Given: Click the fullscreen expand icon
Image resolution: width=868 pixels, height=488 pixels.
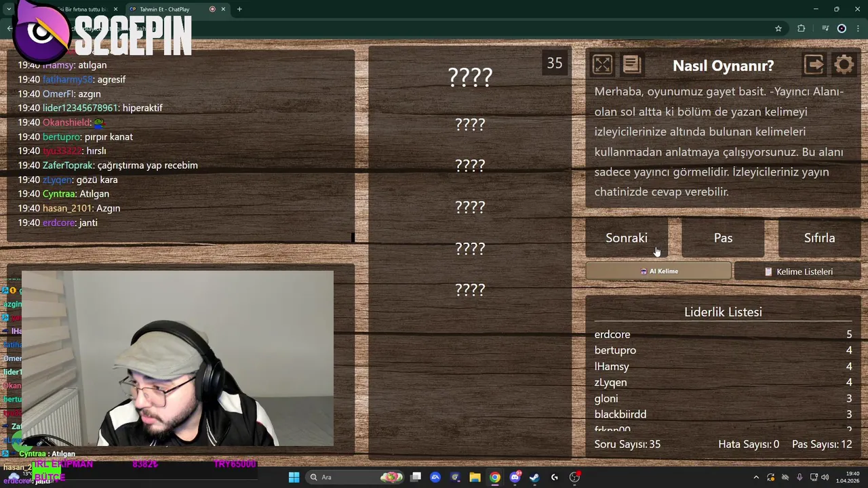Looking at the screenshot, I should (x=602, y=64).
